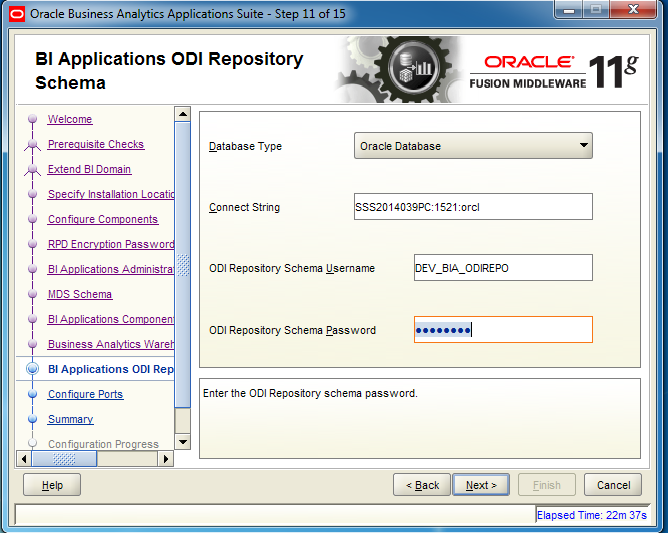Go to Business Analytics Warehouse step
The image size is (668, 533).
tap(111, 344)
